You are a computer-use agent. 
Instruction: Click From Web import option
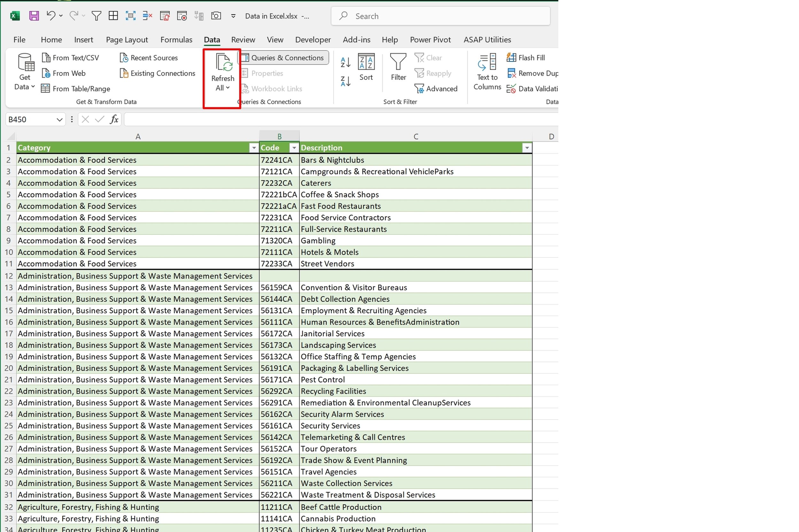coord(64,73)
